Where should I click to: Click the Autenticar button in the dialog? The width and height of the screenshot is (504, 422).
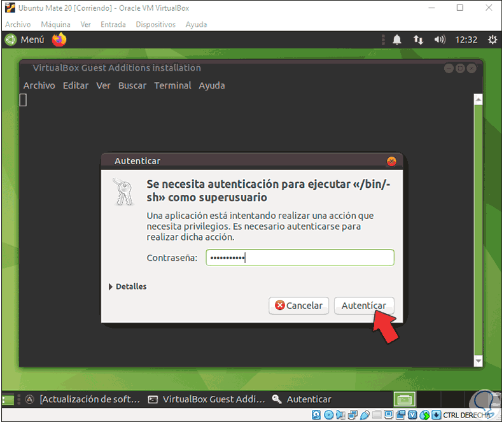[364, 306]
